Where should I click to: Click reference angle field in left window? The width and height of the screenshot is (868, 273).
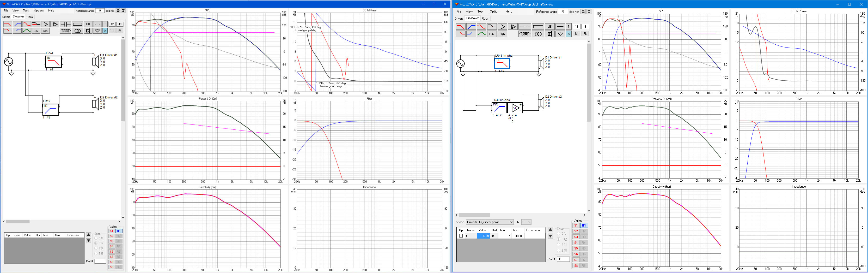pyautogui.click(x=100, y=11)
